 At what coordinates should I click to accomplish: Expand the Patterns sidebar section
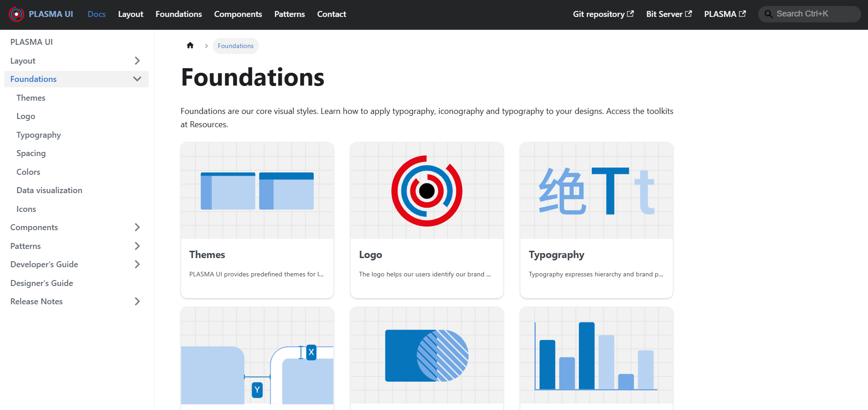coord(137,246)
